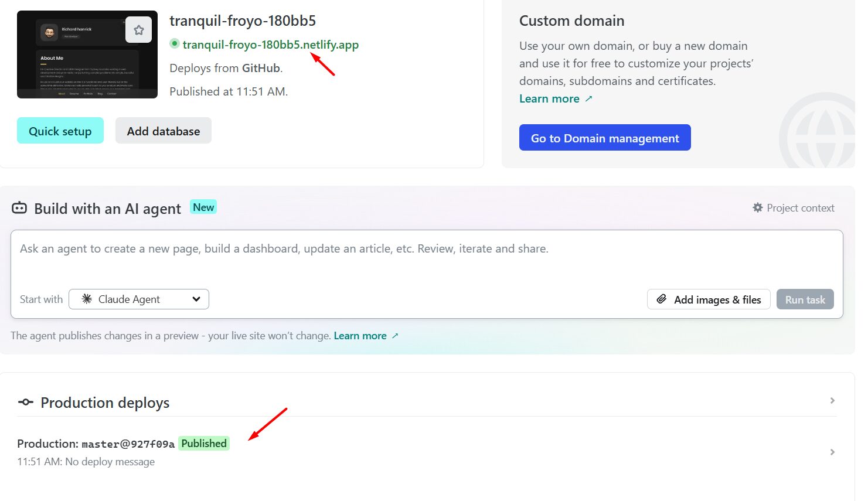Click Learn more under Custom domain

(549, 98)
